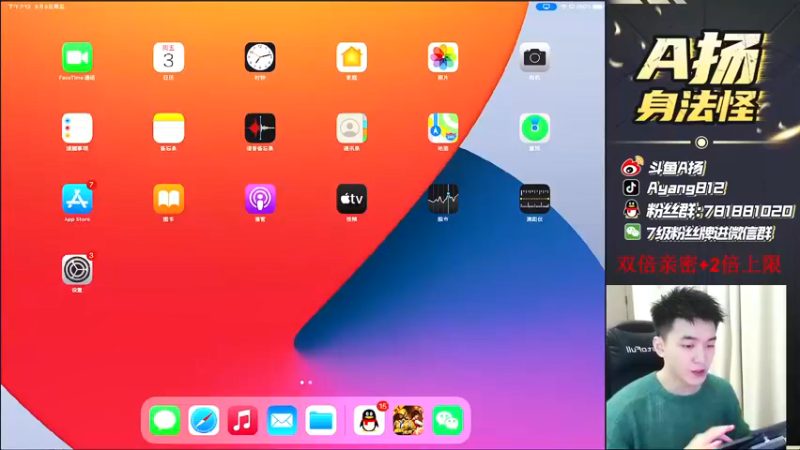Image resolution: width=800 pixels, height=450 pixels.
Task: Open the Contacts app
Action: [x=352, y=128]
